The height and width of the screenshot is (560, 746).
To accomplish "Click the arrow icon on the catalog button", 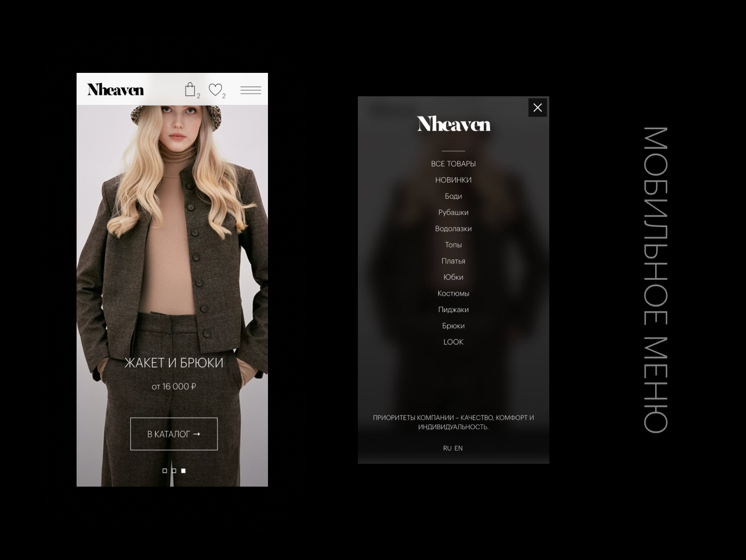I will 197,434.
